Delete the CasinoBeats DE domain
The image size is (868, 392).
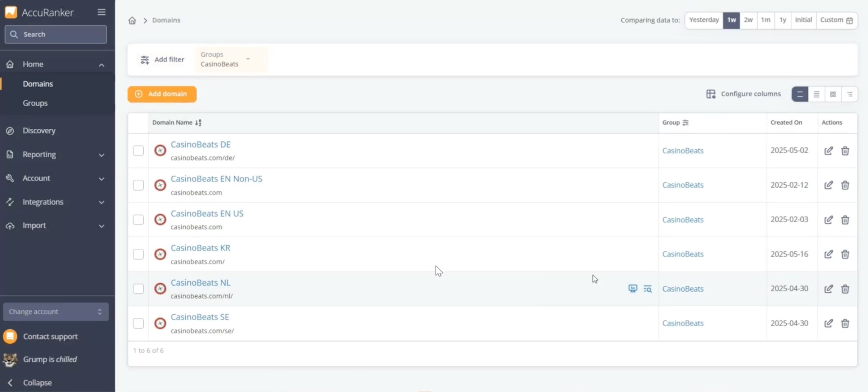[845, 151]
